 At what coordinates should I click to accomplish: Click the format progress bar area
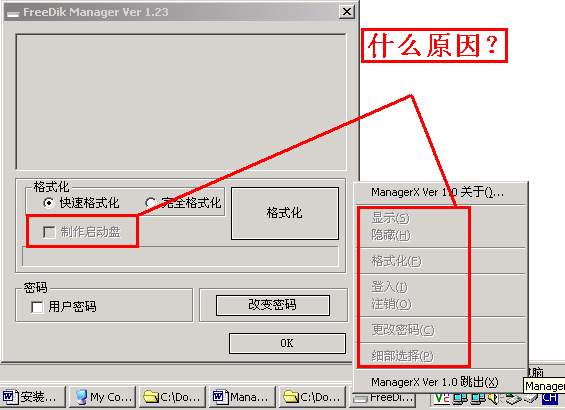coord(180,256)
